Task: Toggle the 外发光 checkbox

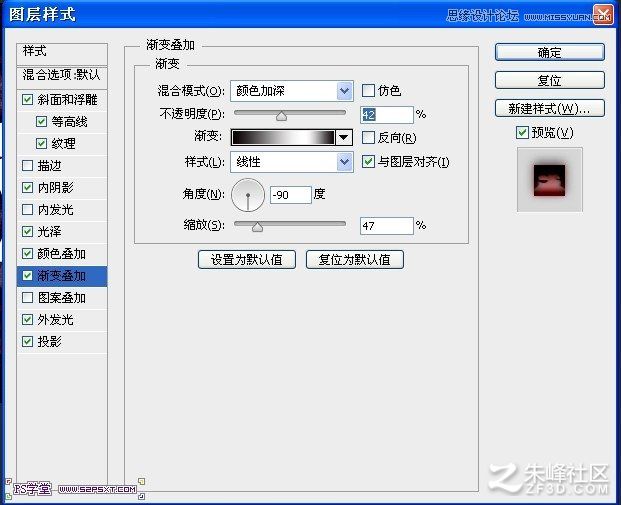Action: pos(27,319)
